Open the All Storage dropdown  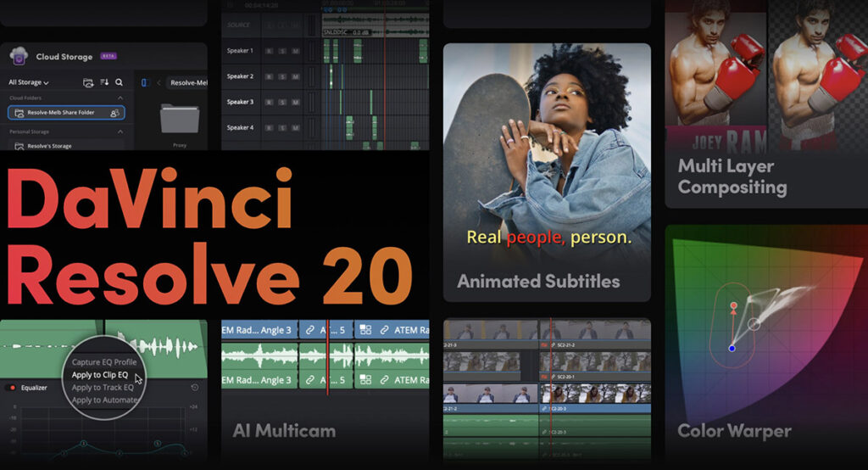(x=28, y=82)
